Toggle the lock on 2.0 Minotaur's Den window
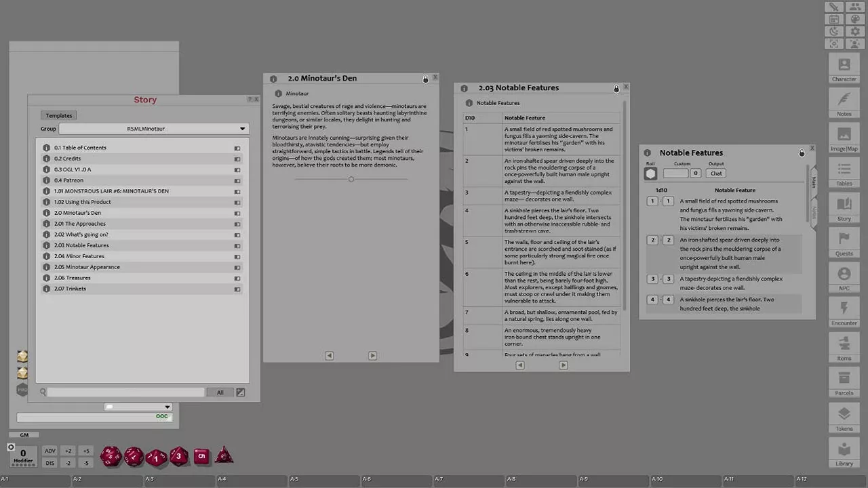 [426, 79]
